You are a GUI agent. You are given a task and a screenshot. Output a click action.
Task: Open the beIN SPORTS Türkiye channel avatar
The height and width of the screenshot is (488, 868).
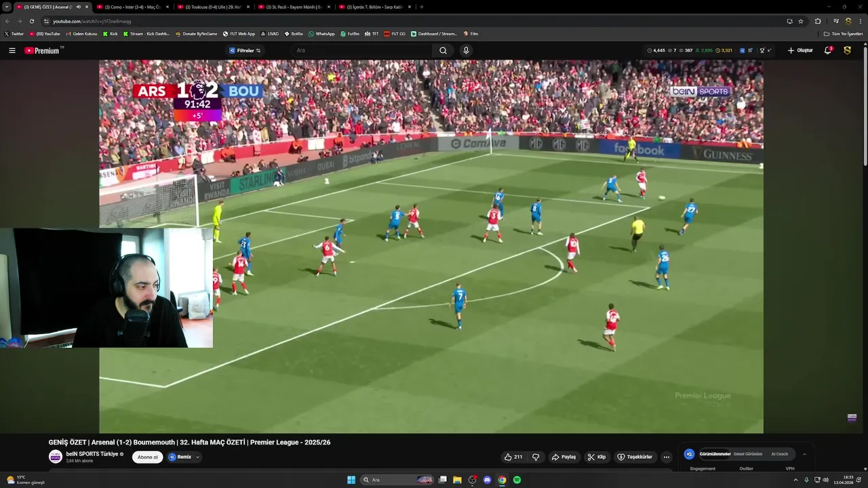coord(55,457)
